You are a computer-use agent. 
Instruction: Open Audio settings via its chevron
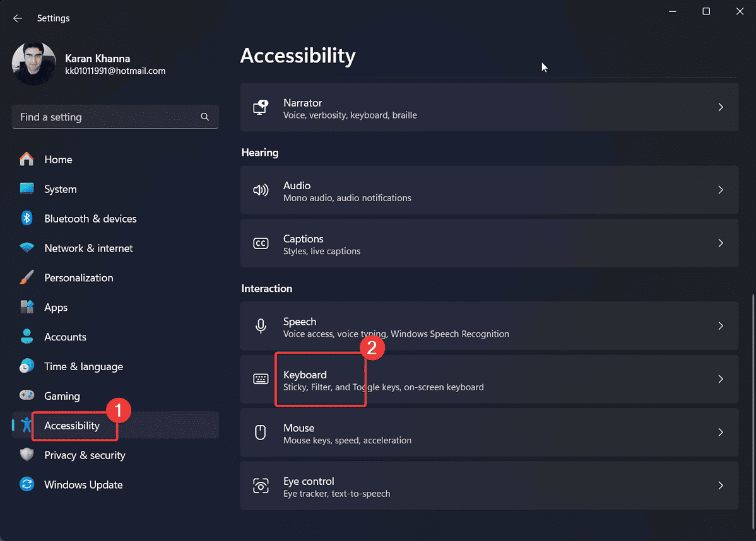(721, 190)
